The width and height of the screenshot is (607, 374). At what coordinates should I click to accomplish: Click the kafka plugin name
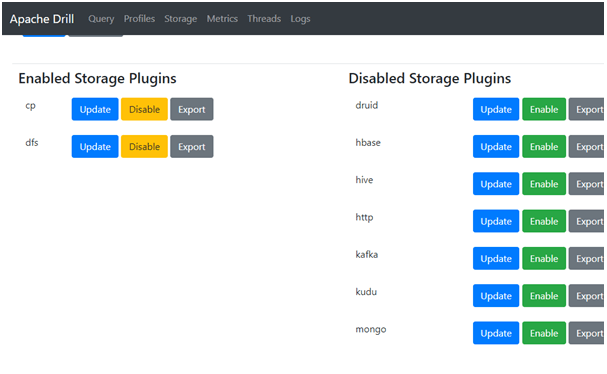tap(367, 254)
